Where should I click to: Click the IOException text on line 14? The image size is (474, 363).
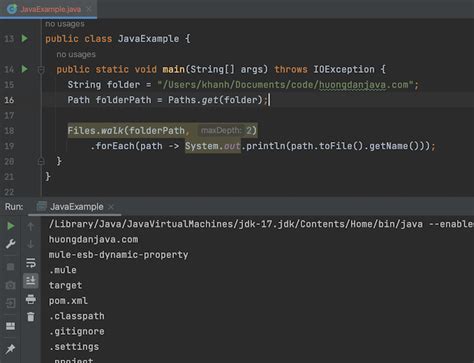[344, 69]
